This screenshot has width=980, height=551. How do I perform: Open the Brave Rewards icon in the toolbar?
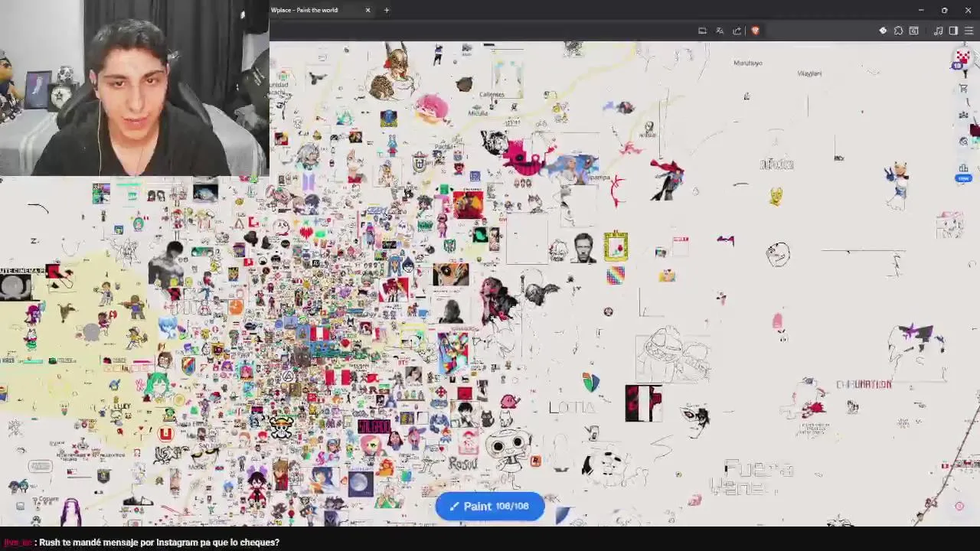(x=883, y=31)
